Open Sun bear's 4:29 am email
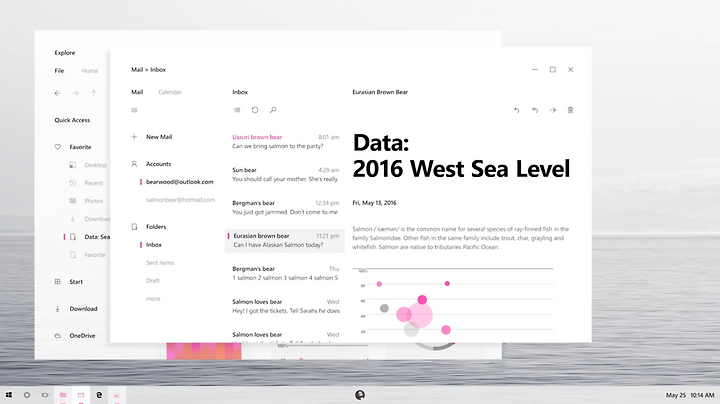The image size is (720, 404). (x=285, y=174)
